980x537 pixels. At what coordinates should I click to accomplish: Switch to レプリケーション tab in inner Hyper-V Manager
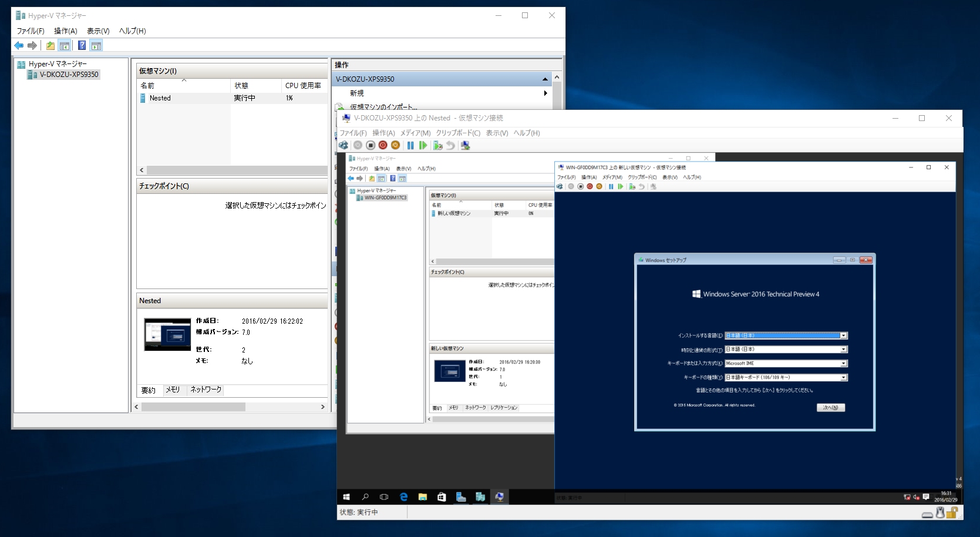pyautogui.click(x=504, y=408)
